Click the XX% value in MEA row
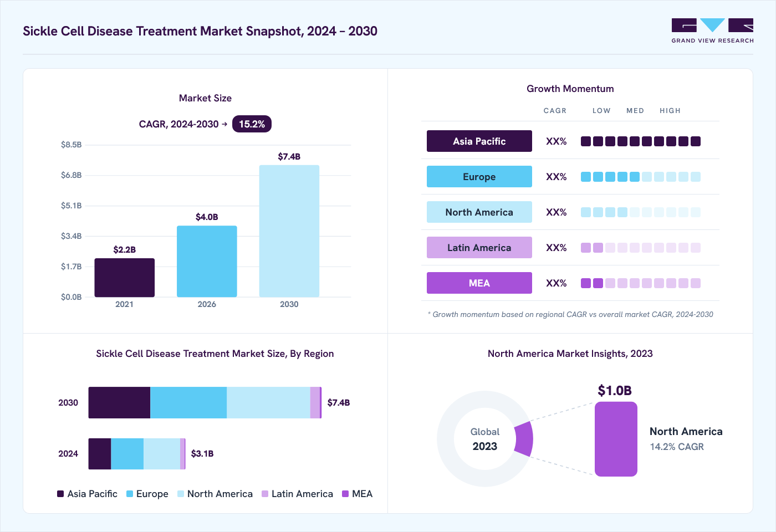Image resolution: width=776 pixels, height=532 pixels. (x=557, y=283)
